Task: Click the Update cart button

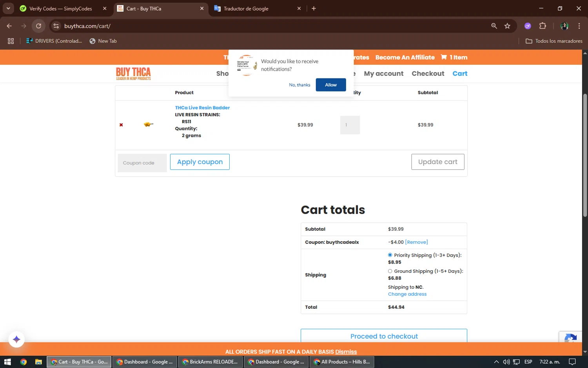Action: [438, 162]
